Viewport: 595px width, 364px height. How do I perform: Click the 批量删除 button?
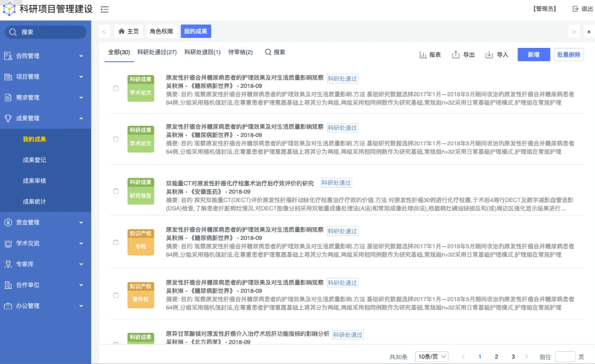point(568,55)
